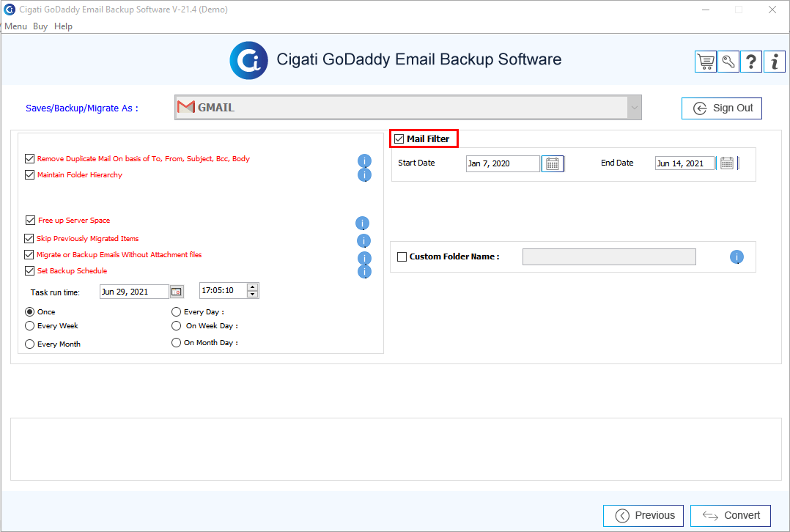This screenshot has width=790, height=532.
Task: Choose On Week Day option
Action: [x=176, y=326]
